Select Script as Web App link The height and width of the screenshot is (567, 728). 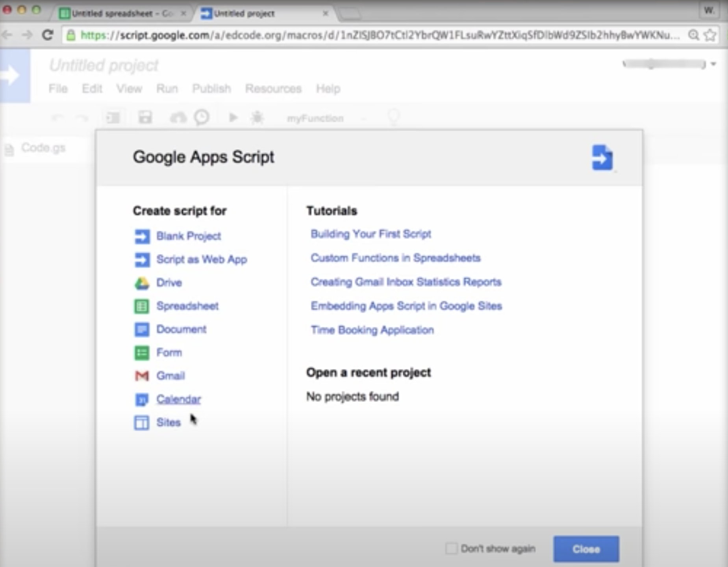tap(202, 259)
